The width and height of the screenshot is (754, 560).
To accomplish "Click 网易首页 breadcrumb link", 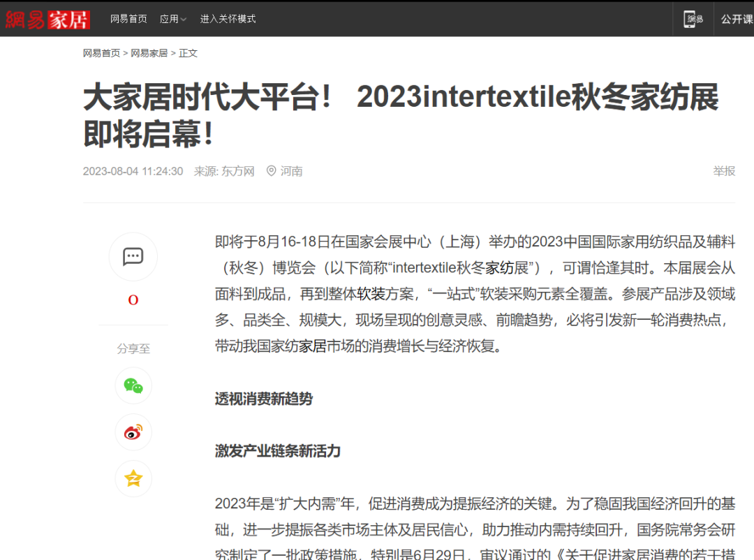I will point(101,53).
